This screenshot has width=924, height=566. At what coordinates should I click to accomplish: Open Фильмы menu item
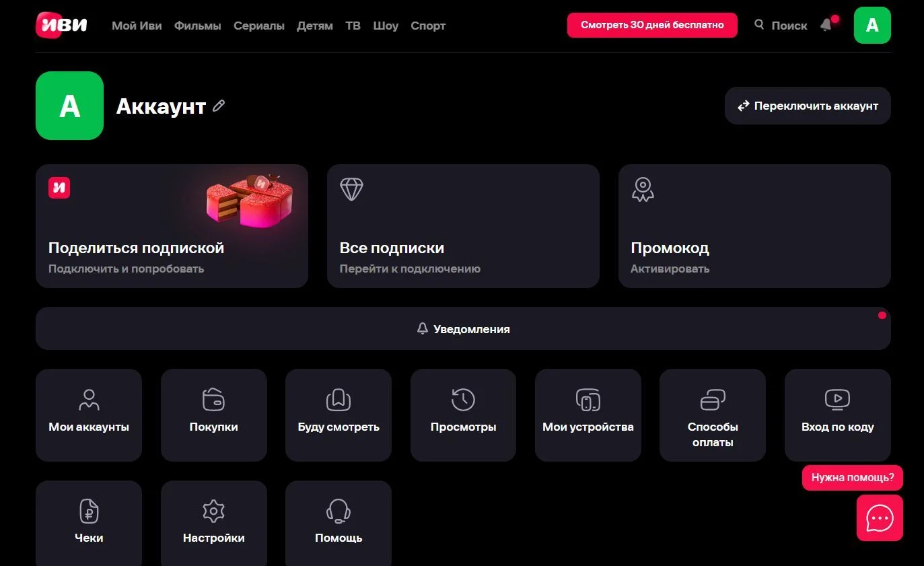tap(198, 26)
